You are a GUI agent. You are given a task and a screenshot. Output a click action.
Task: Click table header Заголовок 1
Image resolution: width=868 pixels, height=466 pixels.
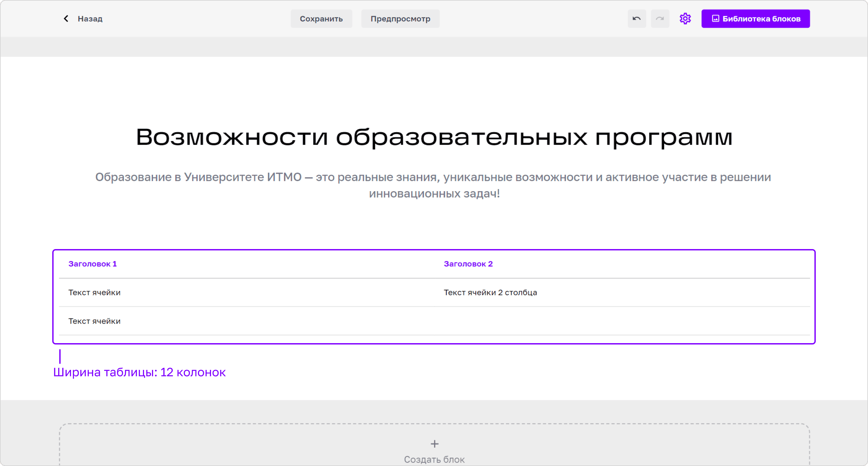(x=92, y=264)
